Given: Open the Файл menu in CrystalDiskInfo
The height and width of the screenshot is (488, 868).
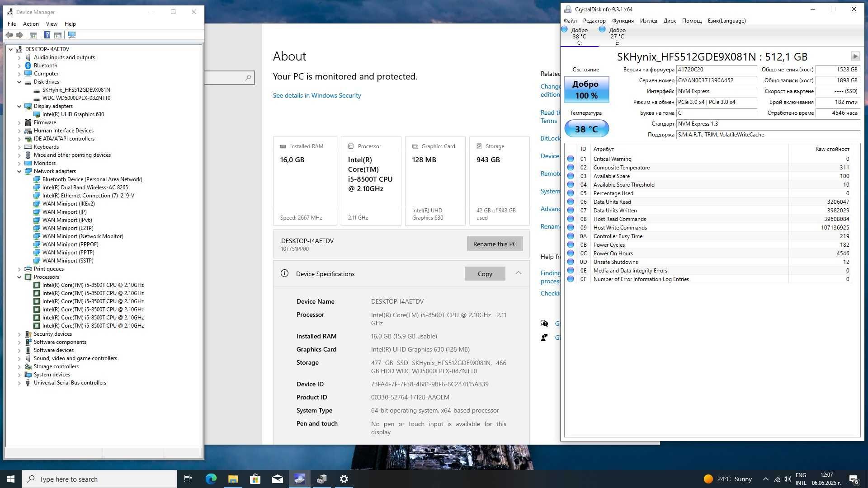Looking at the screenshot, I should (570, 21).
